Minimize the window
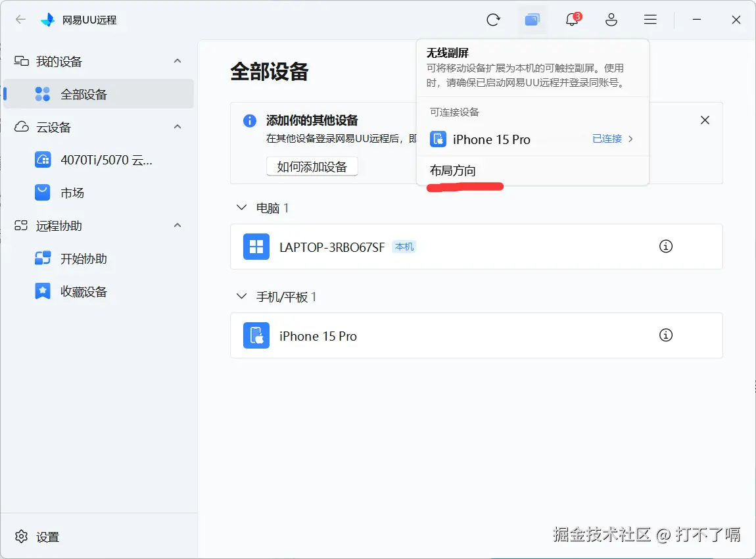 click(x=697, y=20)
